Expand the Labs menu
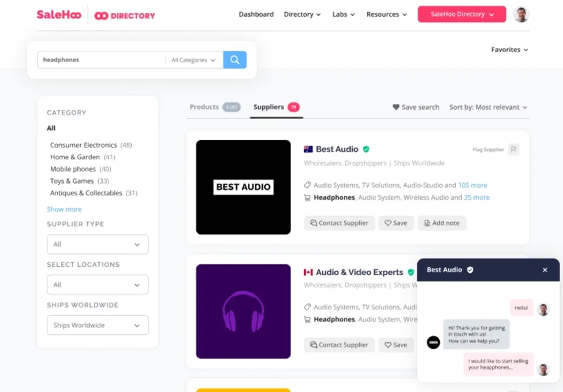This screenshot has height=392, width=563. coord(343,14)
